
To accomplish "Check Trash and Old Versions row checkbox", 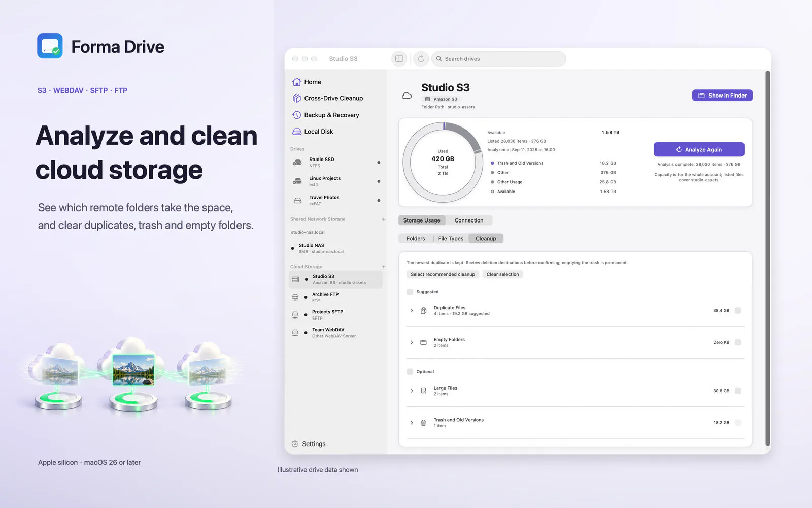I will tap(738, 423).
